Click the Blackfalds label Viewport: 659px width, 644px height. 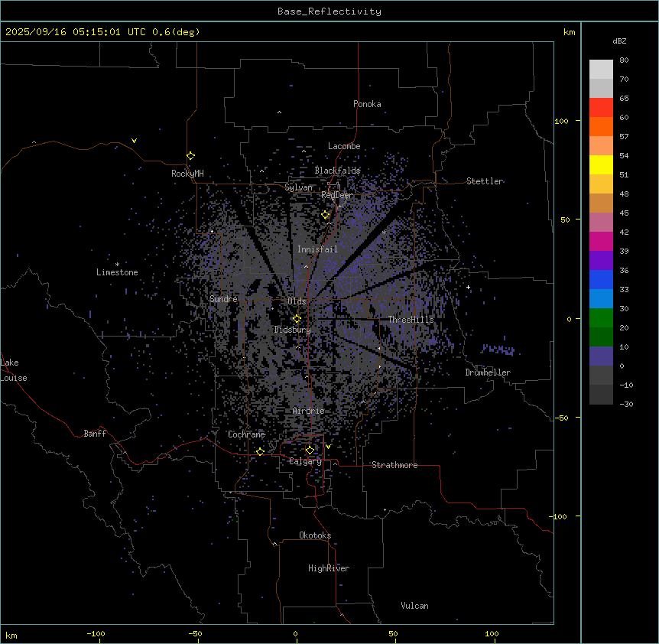[x=337, y=171]
